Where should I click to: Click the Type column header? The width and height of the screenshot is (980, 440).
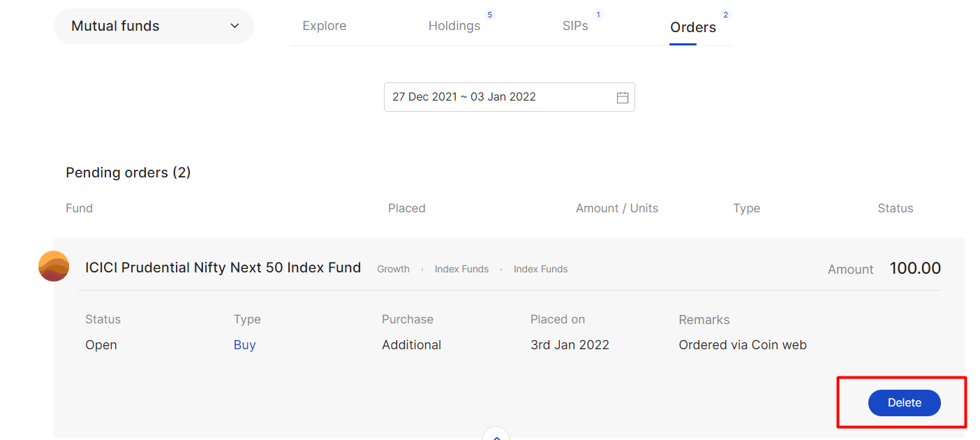(x=747, y=208)
